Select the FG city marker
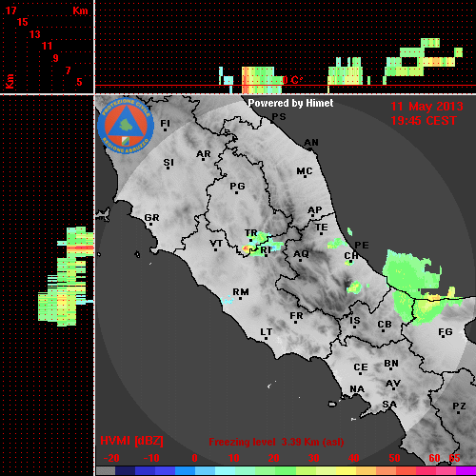Screen dimensions: 476x476 pos(443,337)
